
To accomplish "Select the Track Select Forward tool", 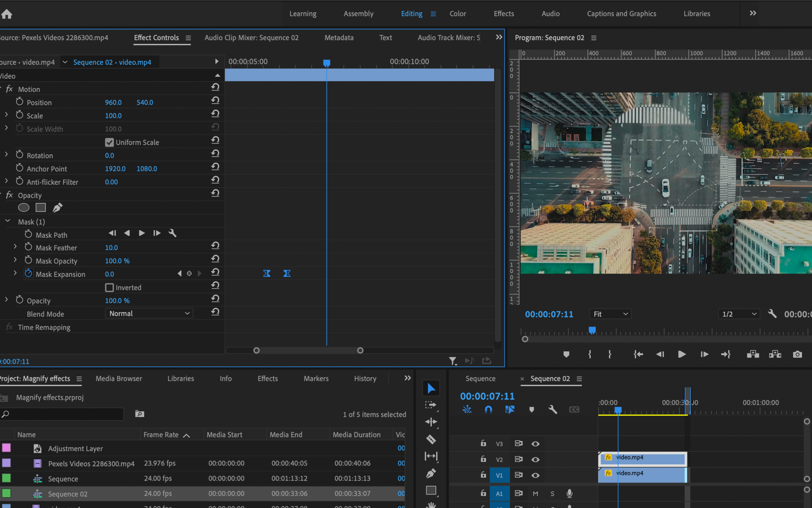I will 431,404.
